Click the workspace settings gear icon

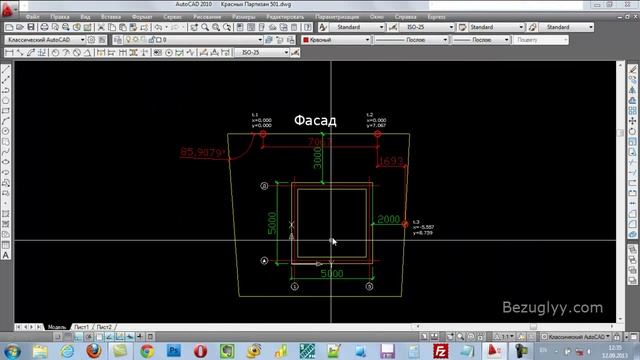[91, 40]
